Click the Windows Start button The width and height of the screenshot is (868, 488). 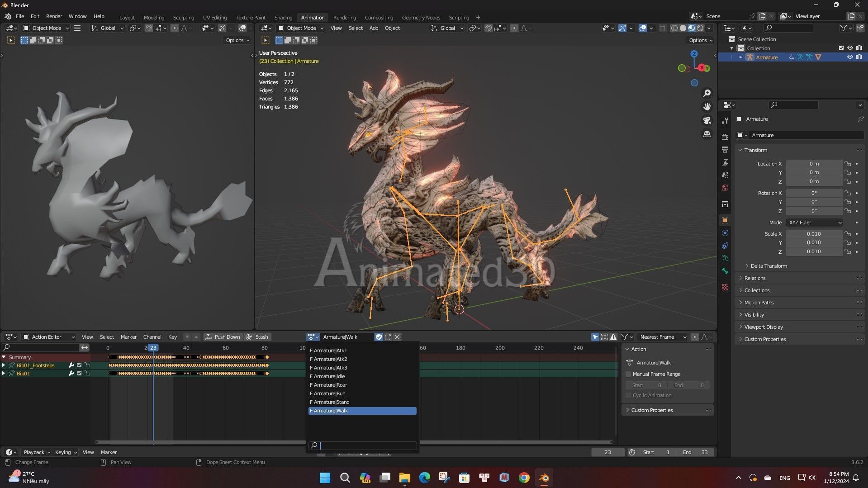click(x=325, y=478)
